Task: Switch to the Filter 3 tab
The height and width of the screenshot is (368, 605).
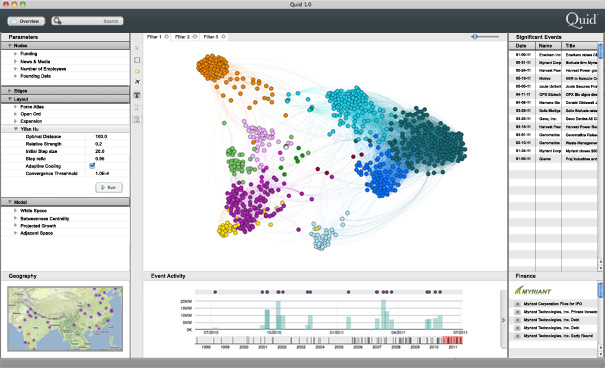Action: click(211, 37)
